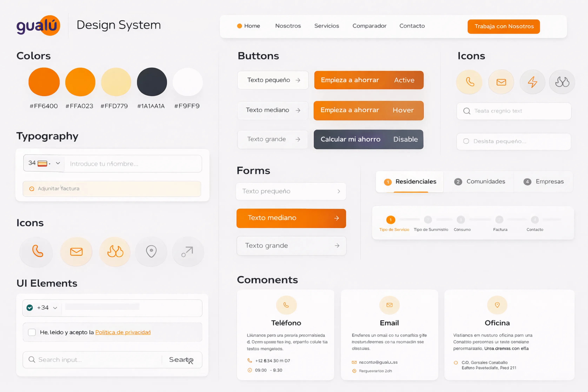The width and height of the screenshot is (588, 392).
Task: Click the envelope icon on the Email card
Action: (389, 305)
